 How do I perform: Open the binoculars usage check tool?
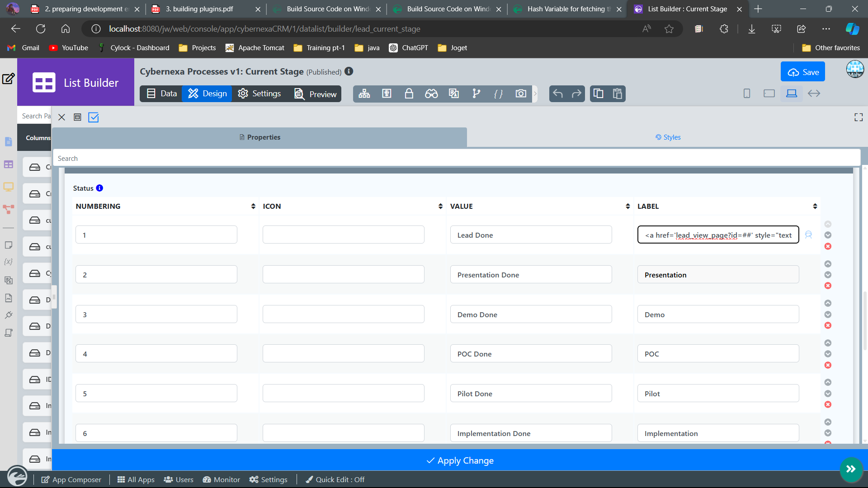point(431,94)
